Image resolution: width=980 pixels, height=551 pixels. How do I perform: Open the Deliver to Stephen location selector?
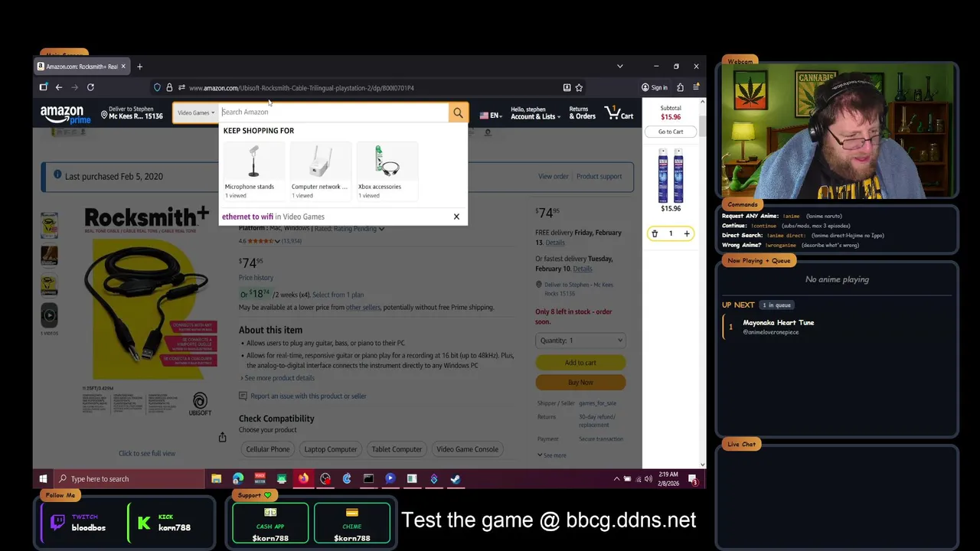click(x=132, y=113)
